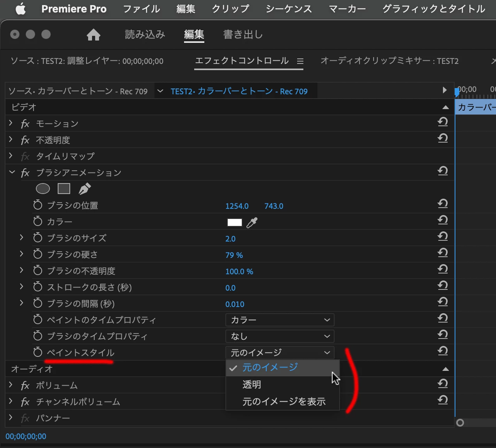Image resolution: width=496 pixels, height=448 pixels.
Task: Reset the ブラシの間隔 parameter
Action: coord(443,302)
